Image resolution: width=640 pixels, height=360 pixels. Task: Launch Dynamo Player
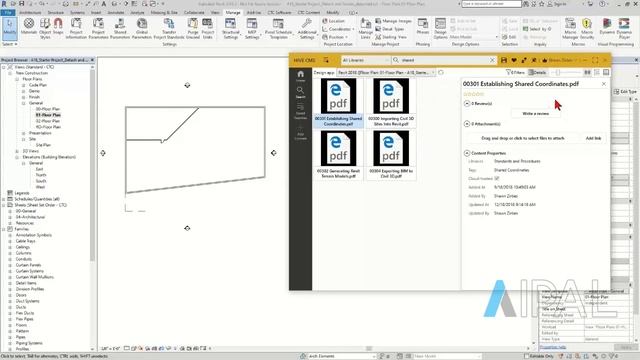[x=624, y=29]
